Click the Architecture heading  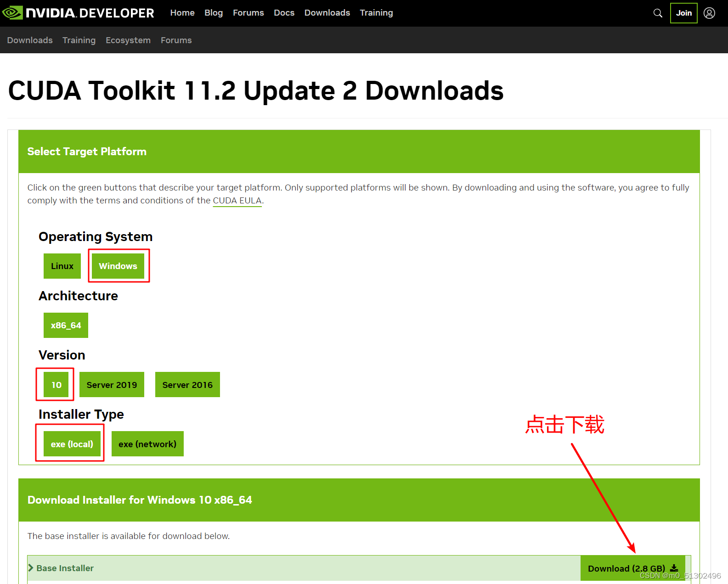(x=78, y=296)
